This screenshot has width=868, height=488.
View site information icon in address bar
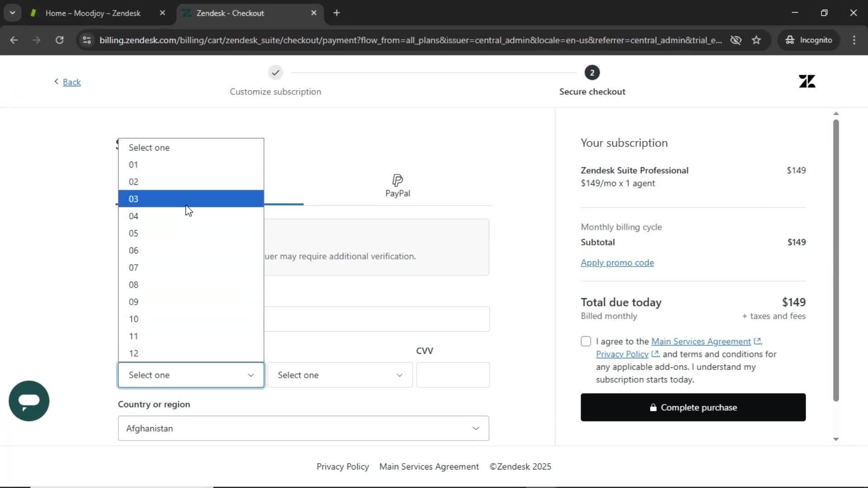tap(87, 40)
